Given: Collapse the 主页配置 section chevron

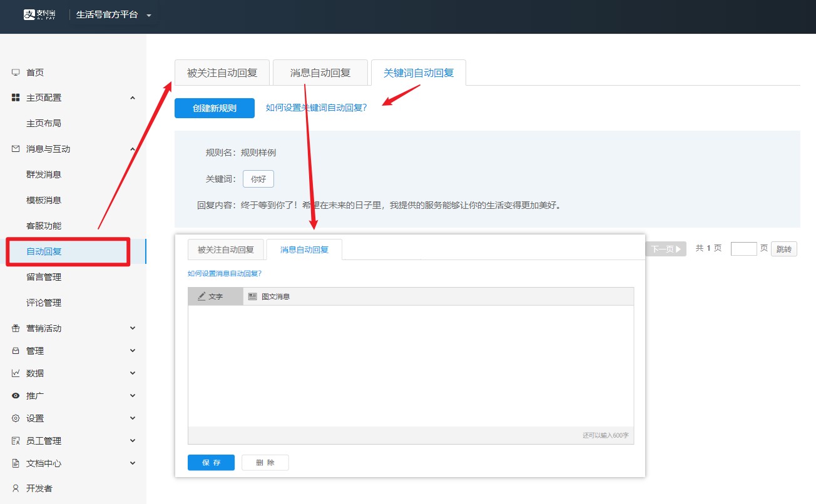Looking at the screenshot, I should tap(132, 98).
